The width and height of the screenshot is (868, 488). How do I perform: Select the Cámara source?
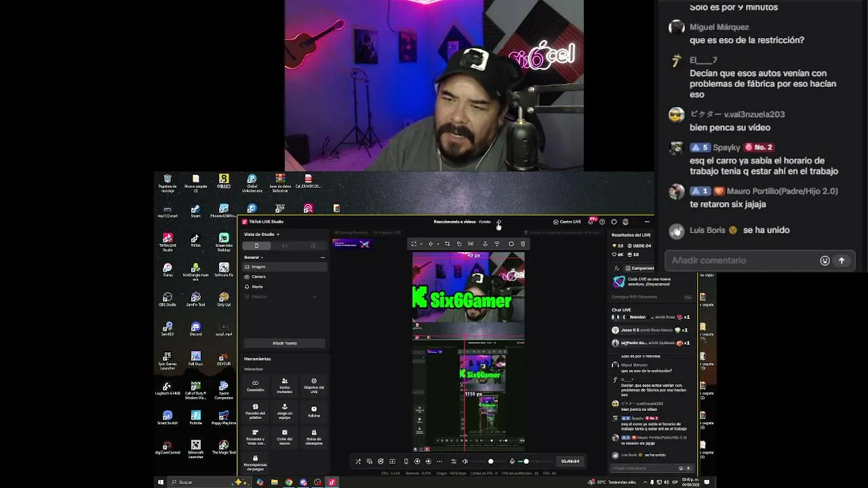coord(285,277)
